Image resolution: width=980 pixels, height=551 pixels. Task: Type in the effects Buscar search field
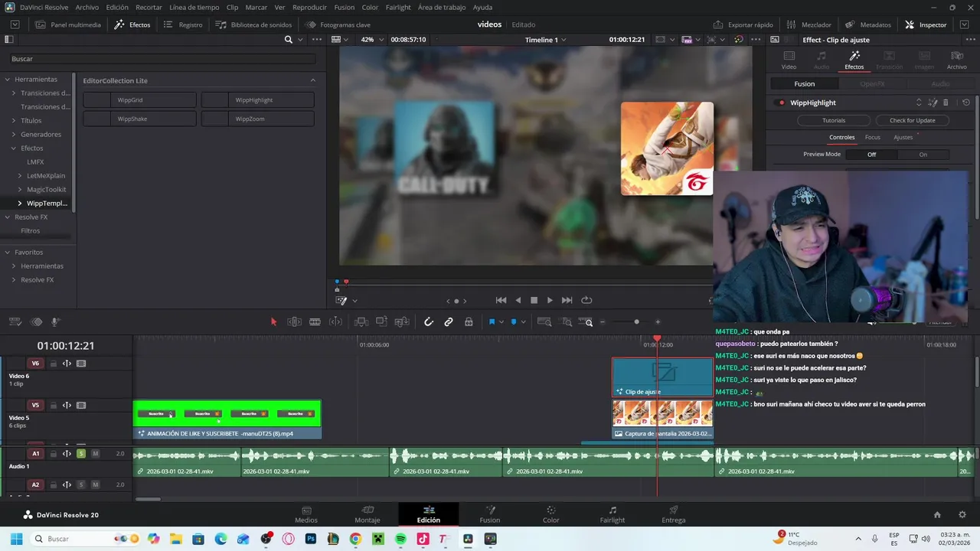[x=162, y=59]
